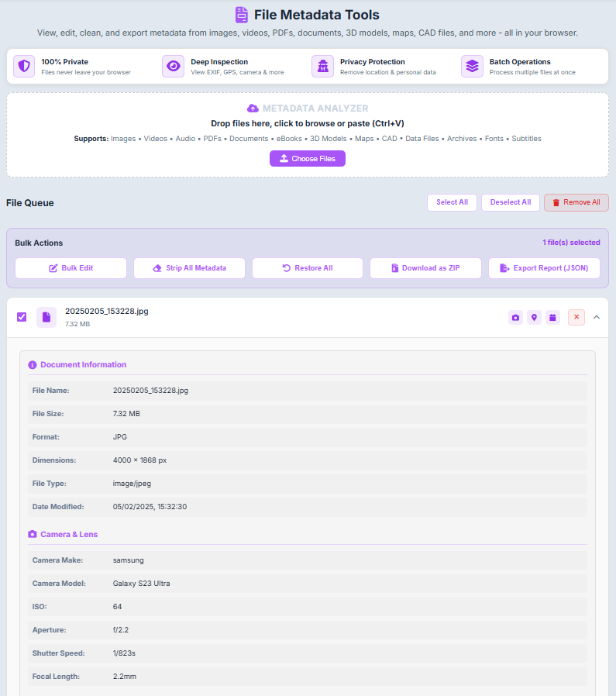
Task: Click the location pin icon in file row
Action: tap(535, 317)
